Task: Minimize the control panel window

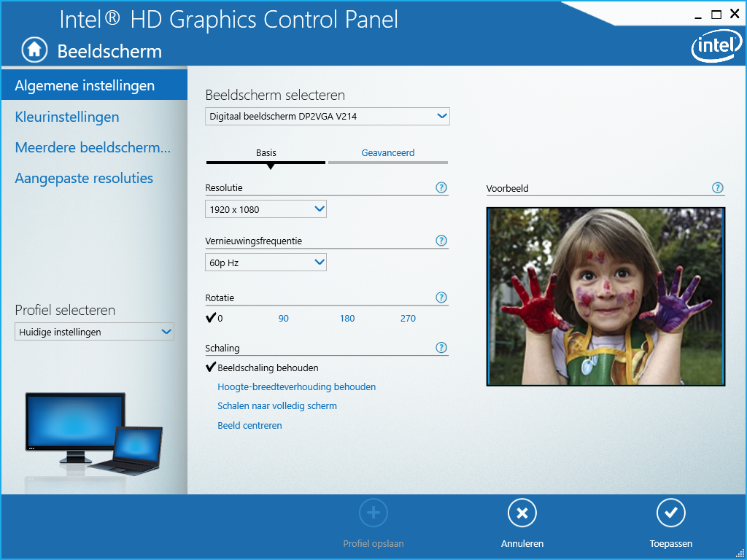Action: [698, 16]
